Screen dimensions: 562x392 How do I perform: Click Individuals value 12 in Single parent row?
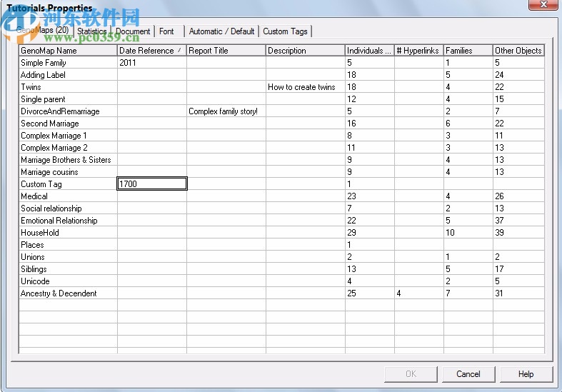click(x=369, y=99)
